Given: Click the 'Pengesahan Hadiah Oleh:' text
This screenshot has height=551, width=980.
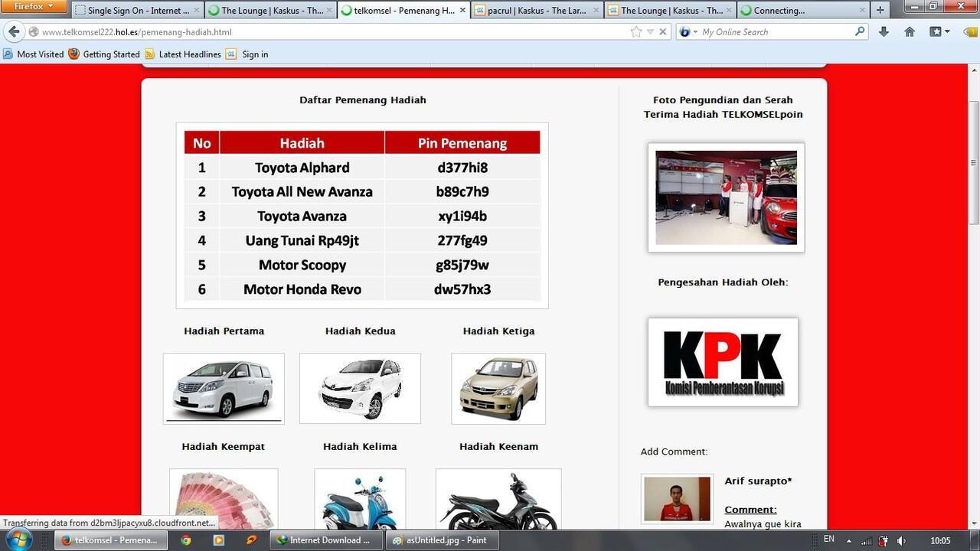Looking at the screenshot, I should click(724, 282).
